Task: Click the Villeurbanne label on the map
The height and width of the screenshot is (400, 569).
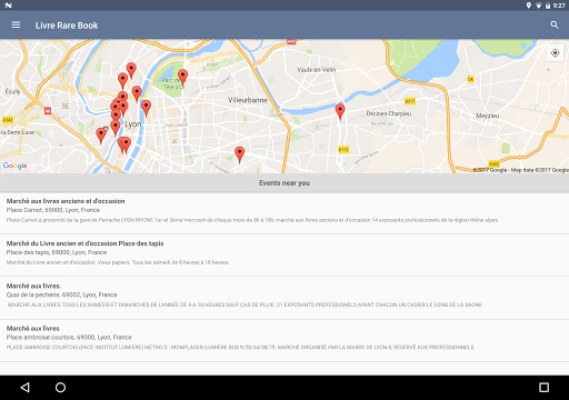Action: pos(247,100)
